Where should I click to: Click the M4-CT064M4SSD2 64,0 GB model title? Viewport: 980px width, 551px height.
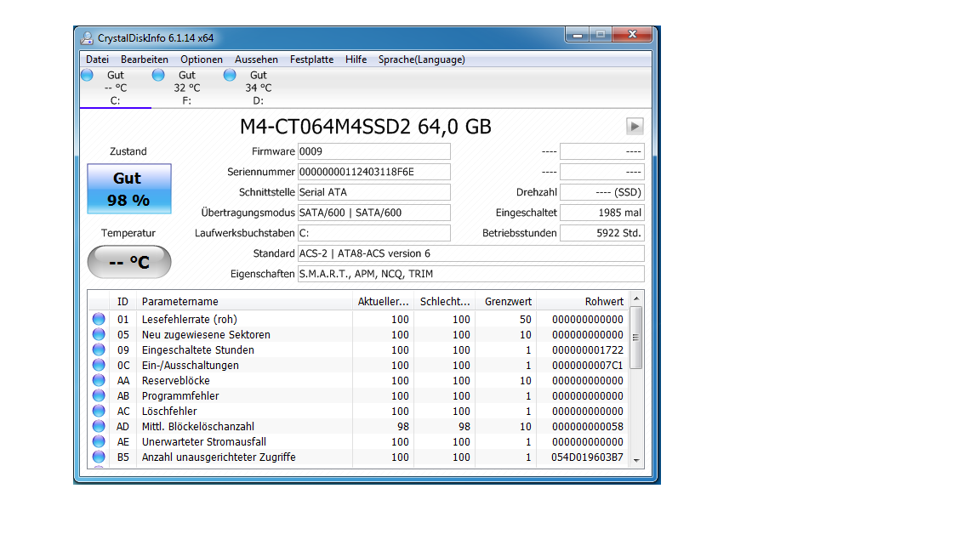366,127
